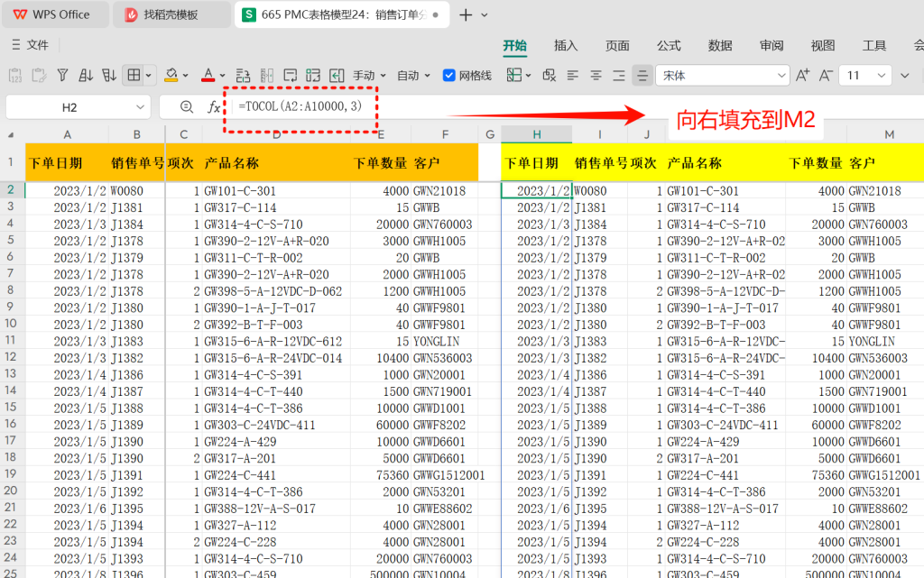The image size is (924, 578).
Task: Switch to the 工具 ribbon tab
Action: [874, 45]
